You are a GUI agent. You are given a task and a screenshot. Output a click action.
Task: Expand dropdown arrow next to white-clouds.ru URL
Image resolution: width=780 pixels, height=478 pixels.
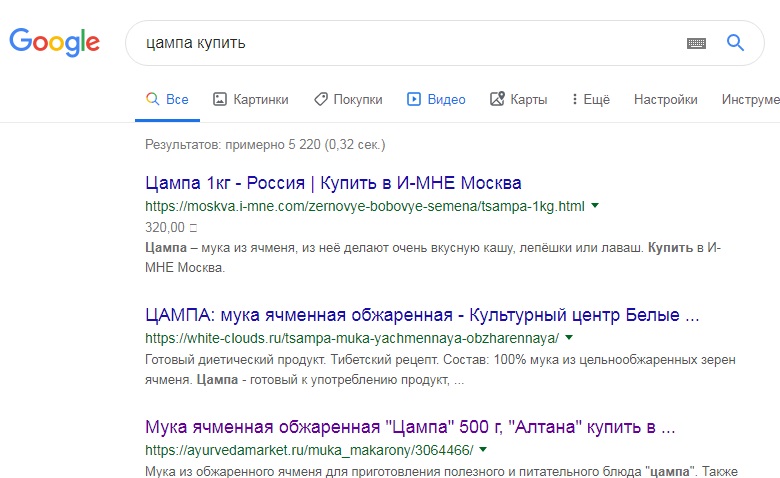click(x=569, y=337)
